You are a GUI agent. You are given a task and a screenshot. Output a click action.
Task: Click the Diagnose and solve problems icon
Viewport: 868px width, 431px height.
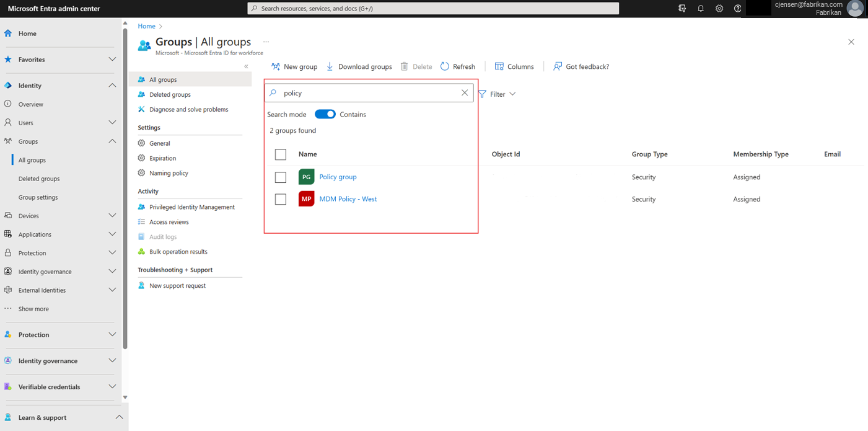(x=141, y=109)
